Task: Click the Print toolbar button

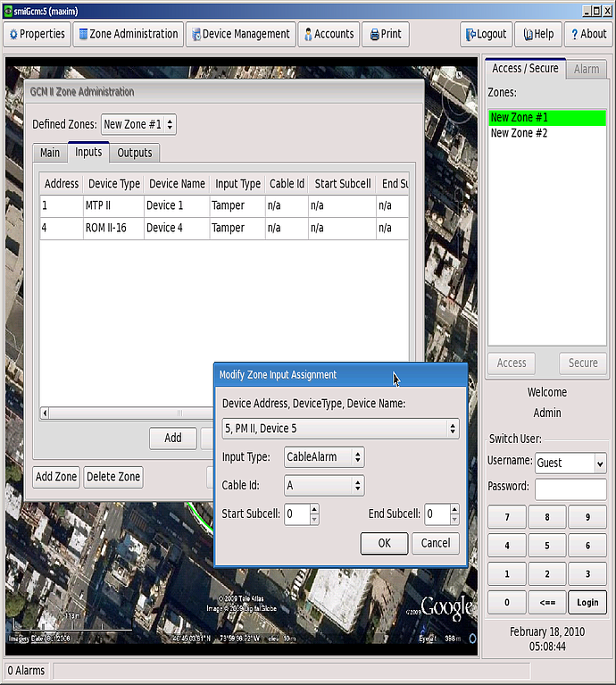Action: 385,34
